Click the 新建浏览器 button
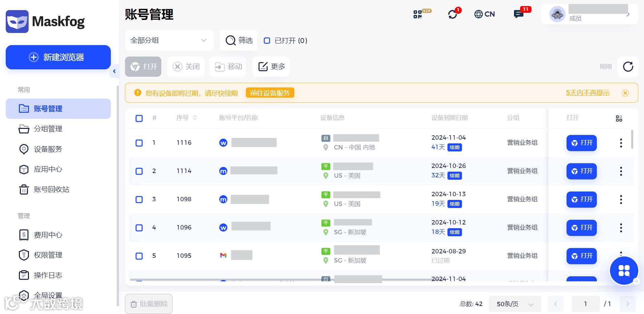The width and height of the screenshot is (644, 314). (58, 57)
